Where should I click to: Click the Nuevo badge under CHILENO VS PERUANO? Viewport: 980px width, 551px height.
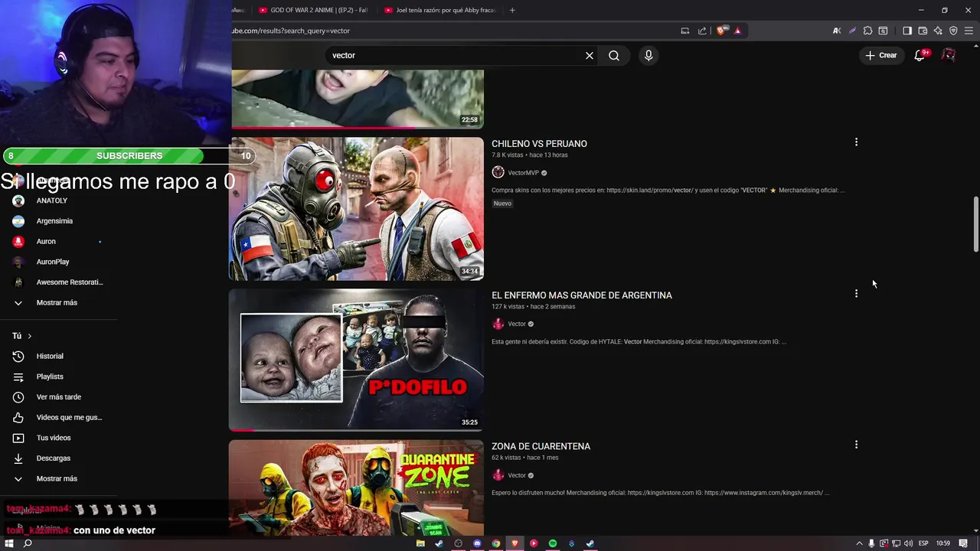tap(502, 204)
